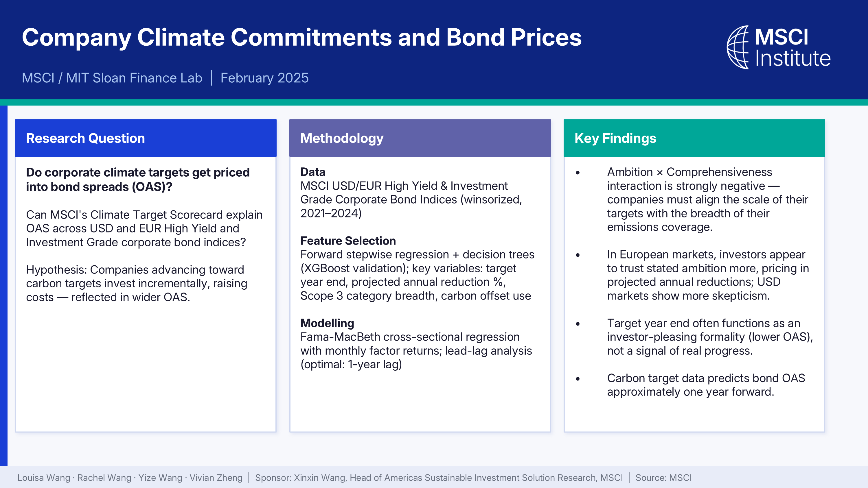The image size is (868, 488).
Task: Click the Data subheading in Methodology
Action: [x=313, y=172]
